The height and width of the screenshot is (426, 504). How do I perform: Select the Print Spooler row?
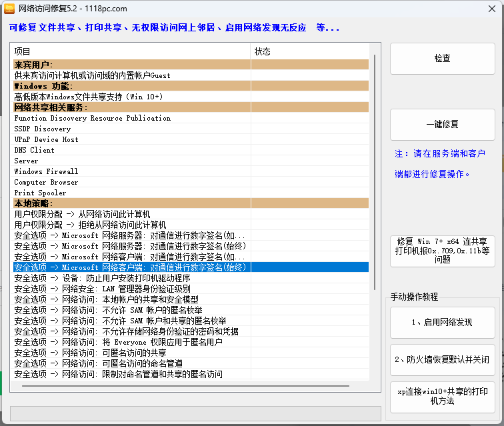[191, 193]
